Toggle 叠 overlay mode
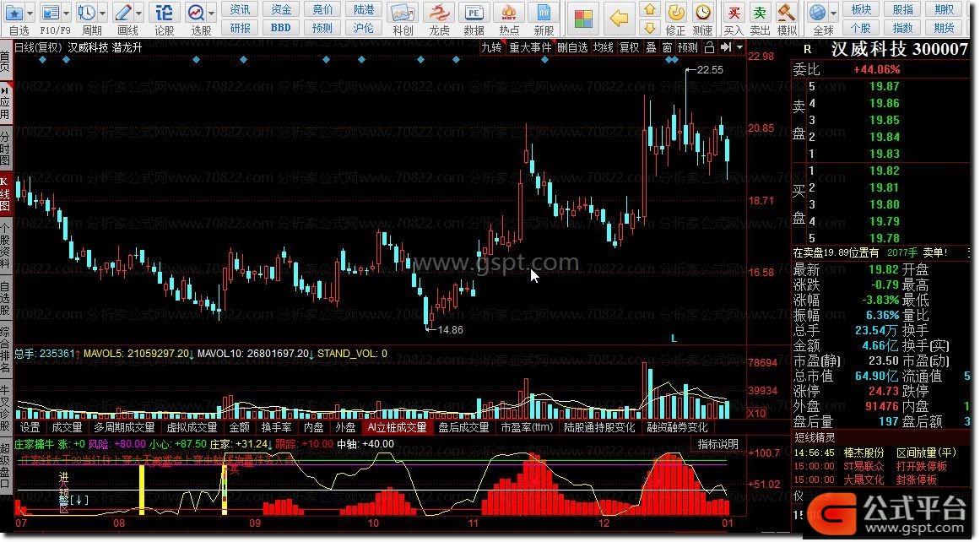 tap(652, 47)
